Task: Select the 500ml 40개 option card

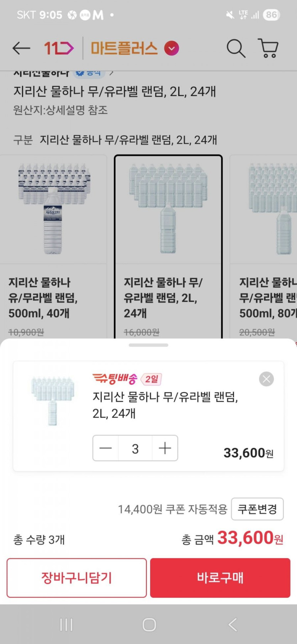Action: coord(53,246)
